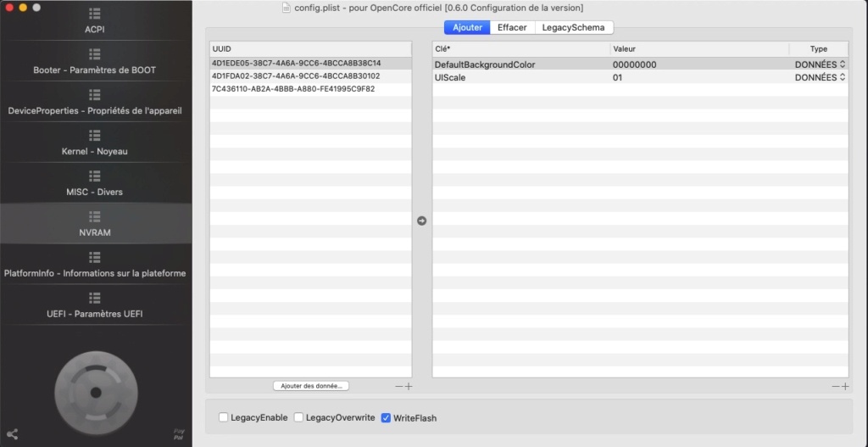This screenshot has width=868, height=447.
Task: Click the UIScale value 01 cell
Action: coord(699,77)
